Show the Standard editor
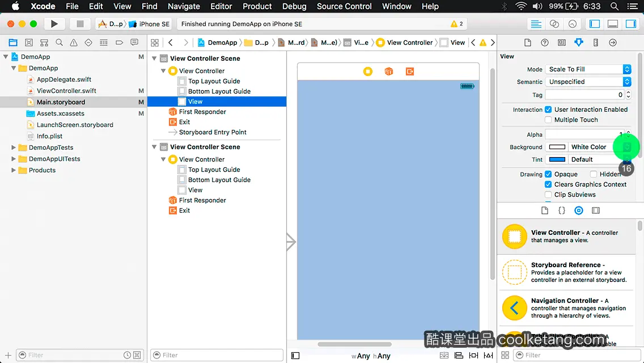 click(536, 24)
